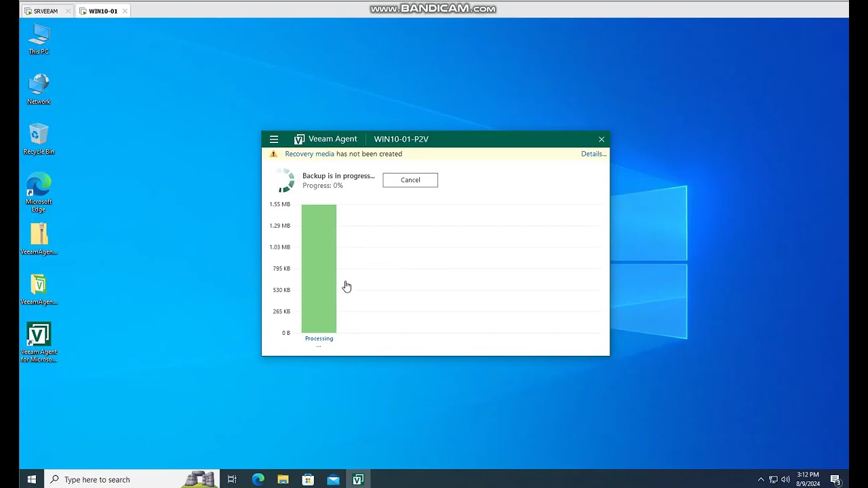Select the Network desktop icon
The width and height of the screenshot is (868, 488).
coord(39,89)
